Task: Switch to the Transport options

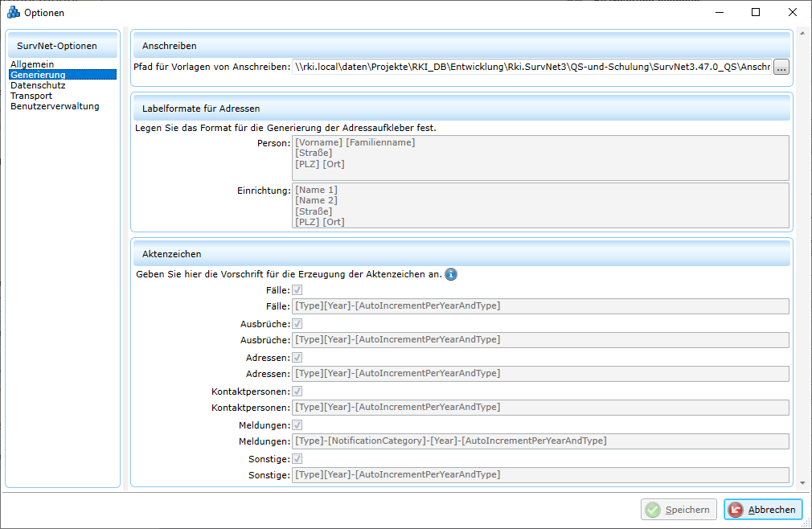Action: 31,96
